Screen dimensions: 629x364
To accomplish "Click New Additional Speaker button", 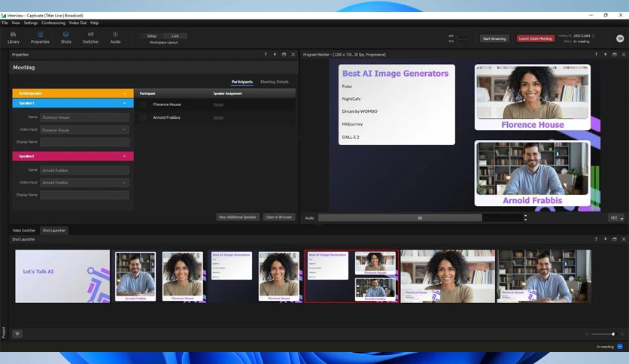I will click(x=238, y=217).
